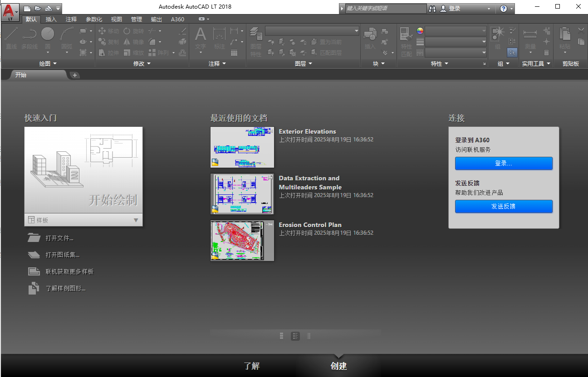This screenshot has height=377, width=588.
Task: Click the 发送反馈 feedback button
Action: tap(504, 206)
